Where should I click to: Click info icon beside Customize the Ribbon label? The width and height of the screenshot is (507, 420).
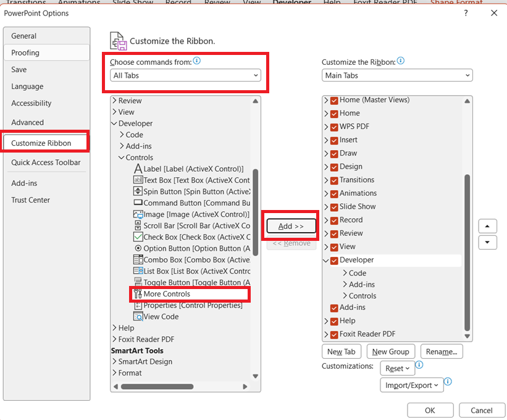400,61
